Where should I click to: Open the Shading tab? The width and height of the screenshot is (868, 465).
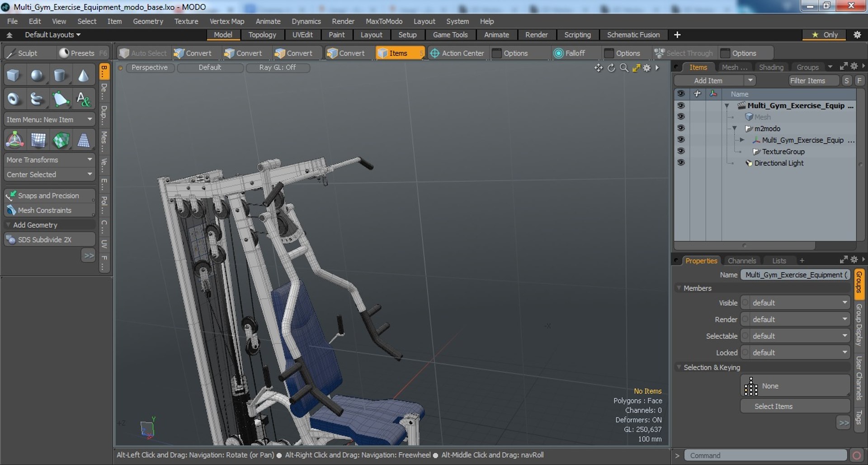pos(771,67)
